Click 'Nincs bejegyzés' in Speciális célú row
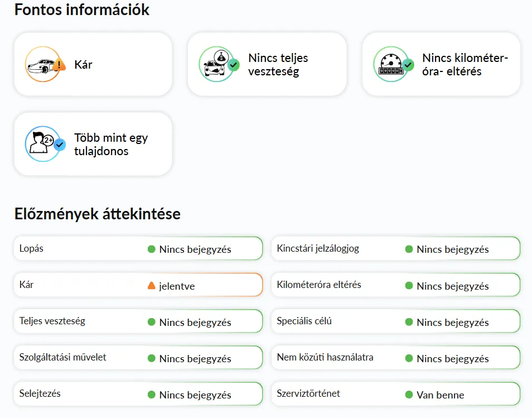 point(453,323)
